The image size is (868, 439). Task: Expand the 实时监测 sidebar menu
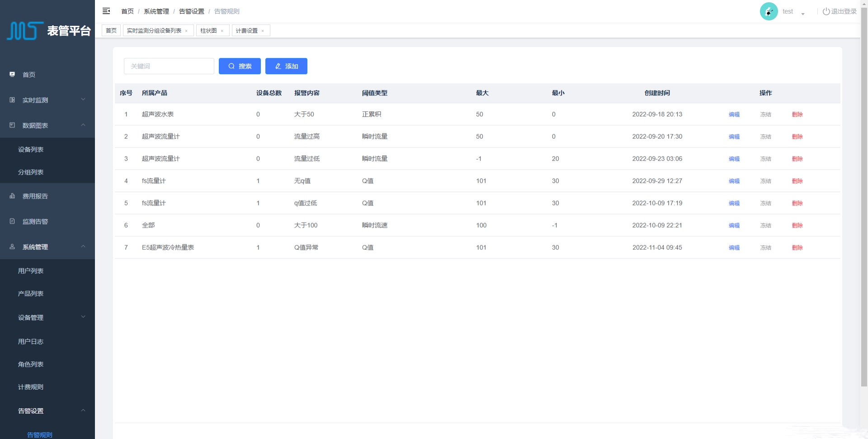click(x=83, y=100)
